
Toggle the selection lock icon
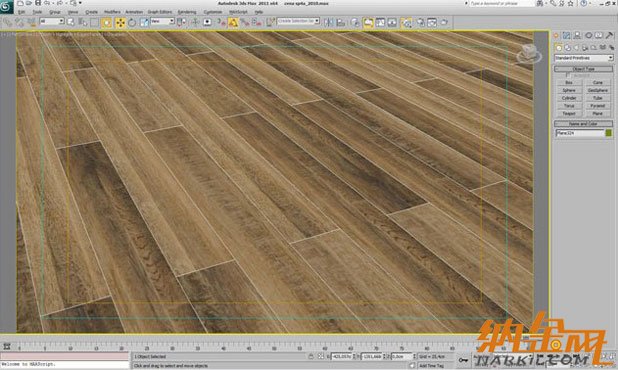click(x=311, y=356)
